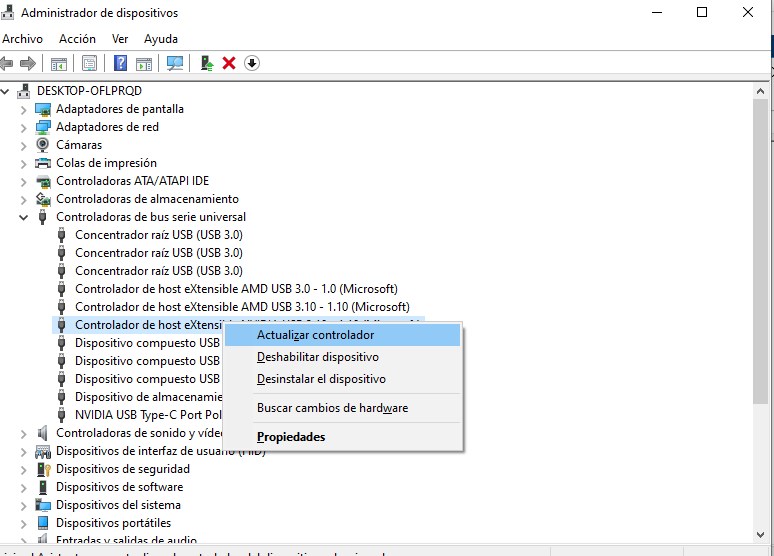Open the Properties sheet toolbar icon
Viewport: 774px width, 556px height.
pyautogui.click(x=89, y=63)
